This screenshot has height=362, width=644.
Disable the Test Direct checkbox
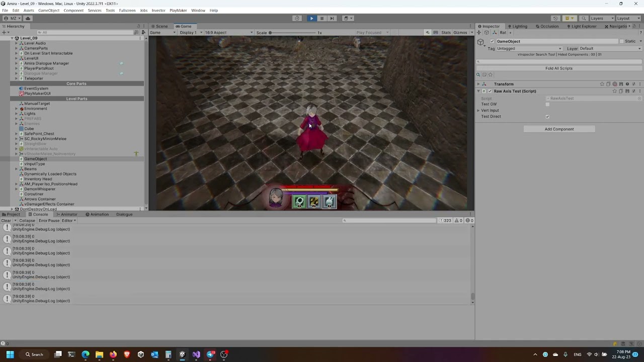[x=547, y=116]
